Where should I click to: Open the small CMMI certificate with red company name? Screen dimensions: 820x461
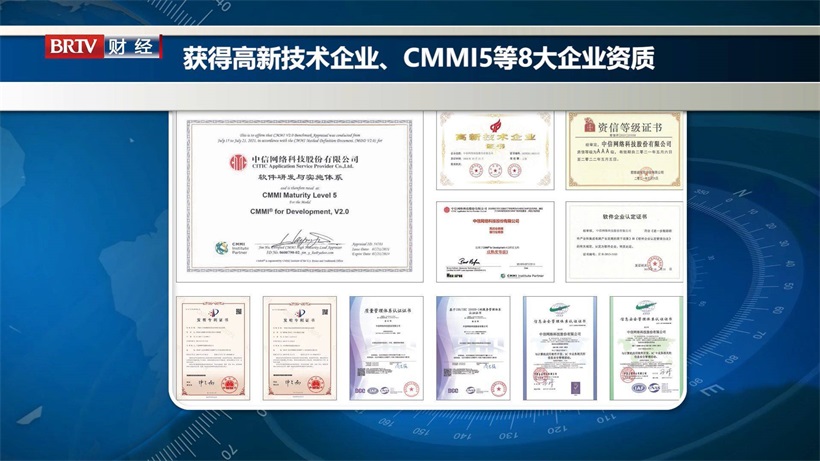coord(495,241)
